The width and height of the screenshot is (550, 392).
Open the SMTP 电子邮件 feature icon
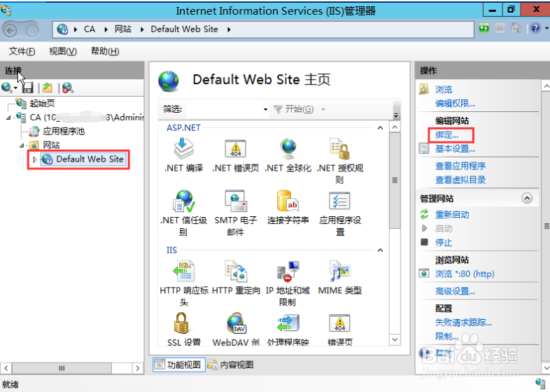tap(235, 201)
